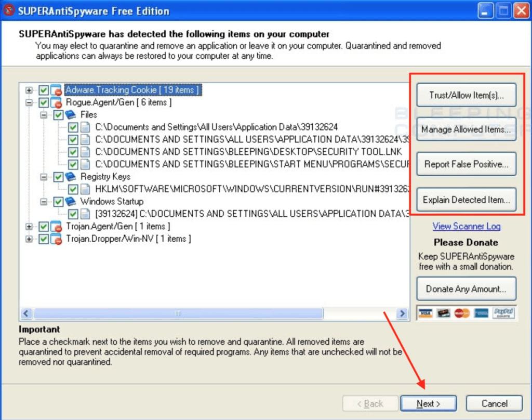Collapse the Files subtree
The image size is (532, 420).
point(44,115)
